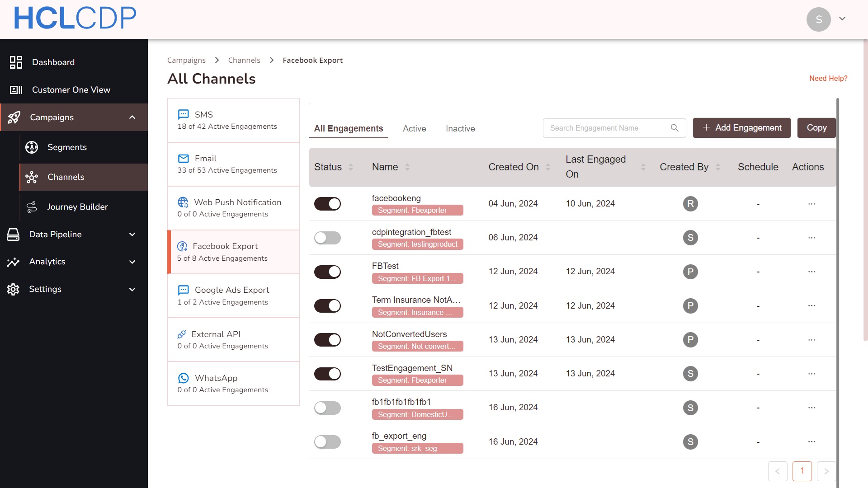Open the Need Help? link
868x488 pixels.
pos(828,79)
